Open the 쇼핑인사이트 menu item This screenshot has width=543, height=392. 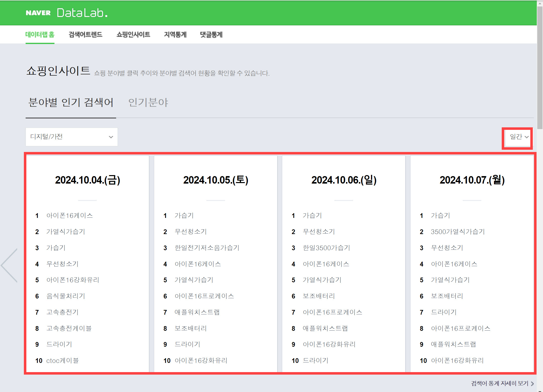[x=133, y=35]
